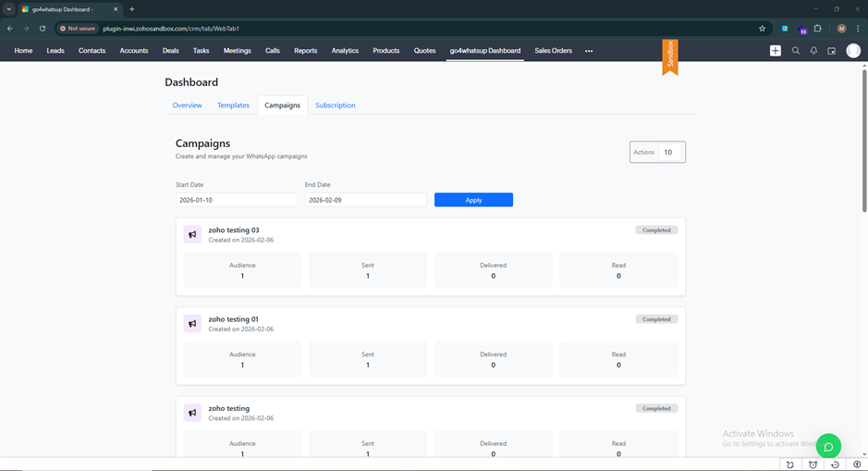Click the green chat bubble button

click(x=828, y=446)
